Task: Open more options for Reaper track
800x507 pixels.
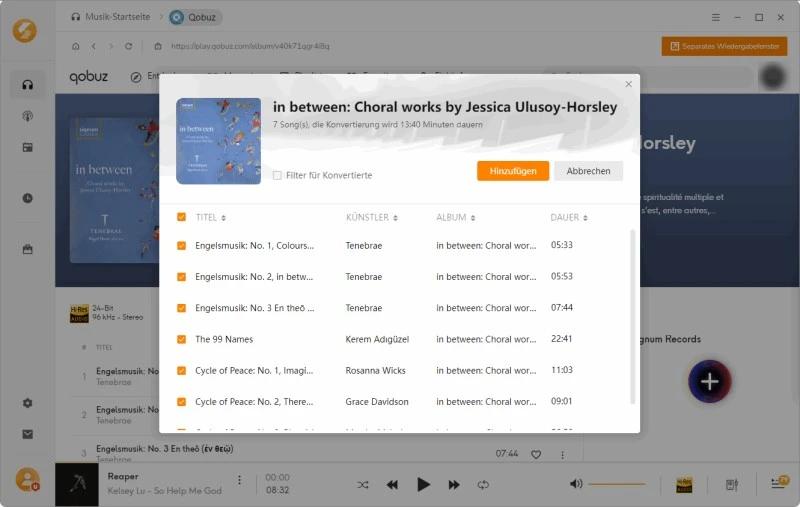Action: tap(239, 480)
